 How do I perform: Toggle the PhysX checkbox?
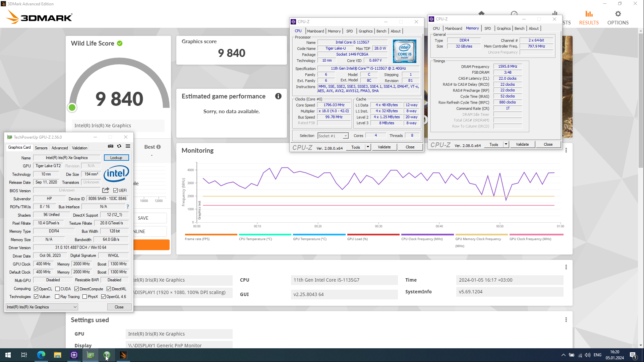pos(85,297)
